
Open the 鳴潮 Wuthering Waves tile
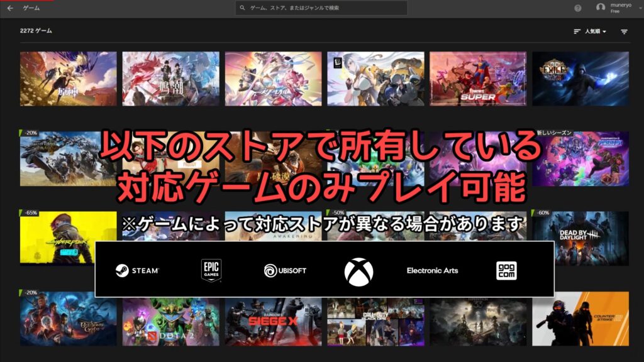point(171,79)
